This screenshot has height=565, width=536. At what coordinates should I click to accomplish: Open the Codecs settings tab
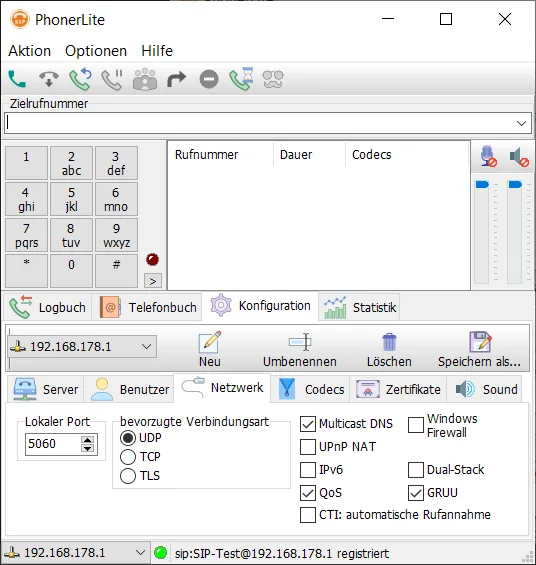coord(311,389)
